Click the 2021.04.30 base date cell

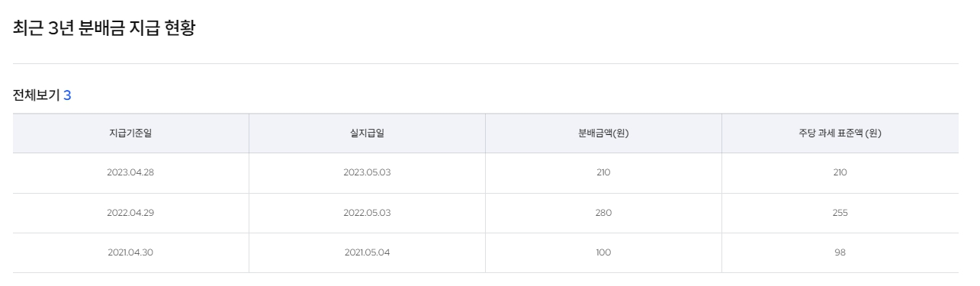click(130, 252)
